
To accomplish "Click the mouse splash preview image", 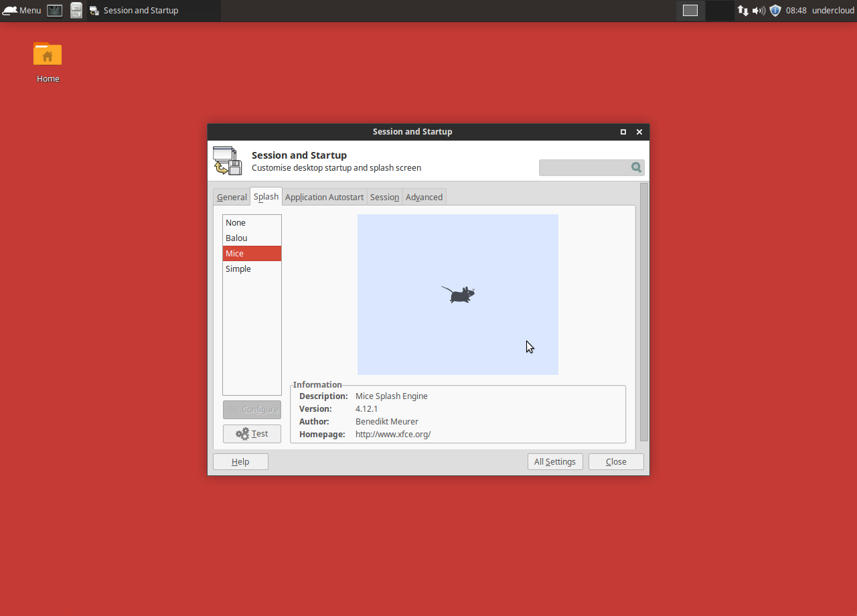I will coord(458,295).
